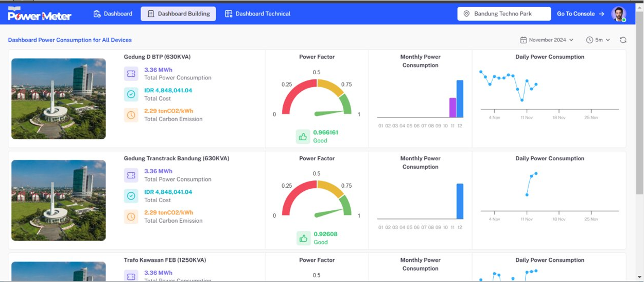Open the user profile avatar
Image resolution: width=644 pixels, height=282 pixels.
click(x=618, y=14)
